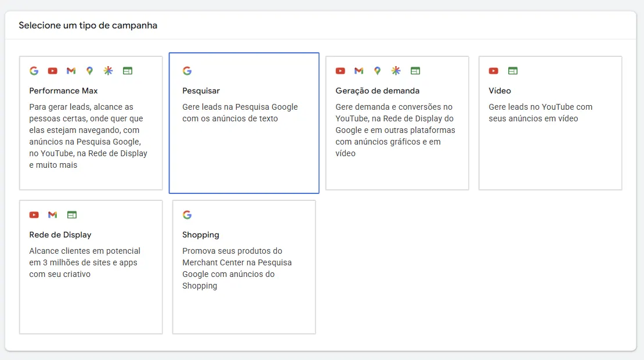Click the Display grid icon in Performance Max card
Image resolution: width=644 pixels, height=360 pixels.
pyautogui.click(x=128, y=71)
